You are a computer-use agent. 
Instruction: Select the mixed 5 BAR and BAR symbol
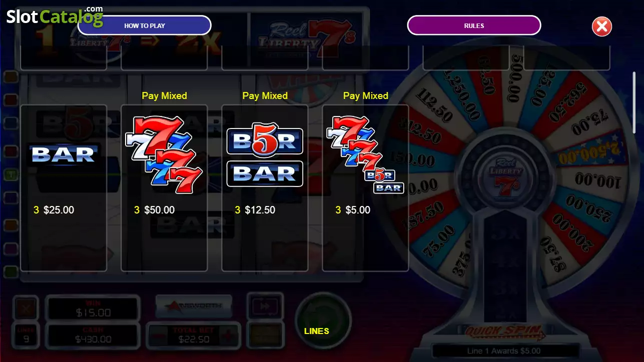click(x=265, y=157)
